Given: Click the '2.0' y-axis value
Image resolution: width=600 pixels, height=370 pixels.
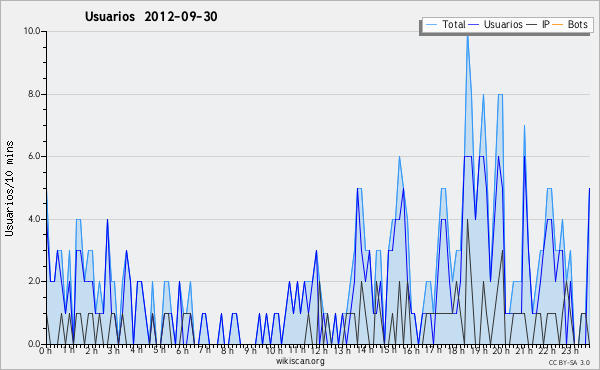Looking at the screenshot, I should [x=34, y=281].
